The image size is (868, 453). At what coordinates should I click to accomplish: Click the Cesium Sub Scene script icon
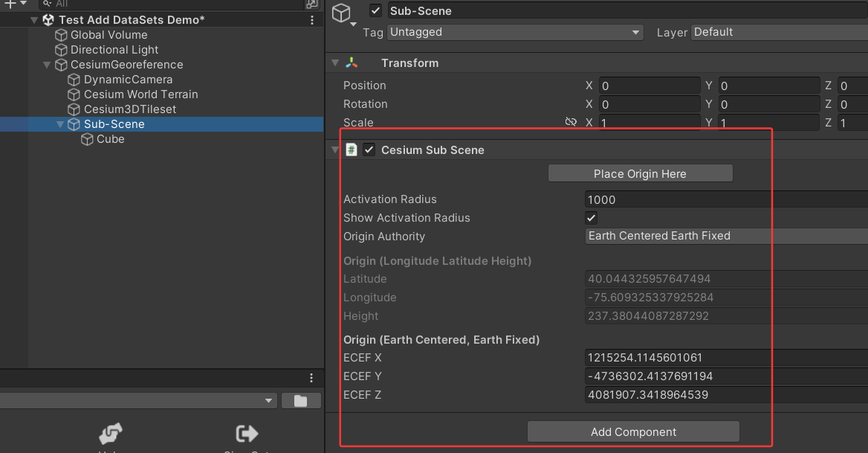pyautogui.click(x=351, y=150)
